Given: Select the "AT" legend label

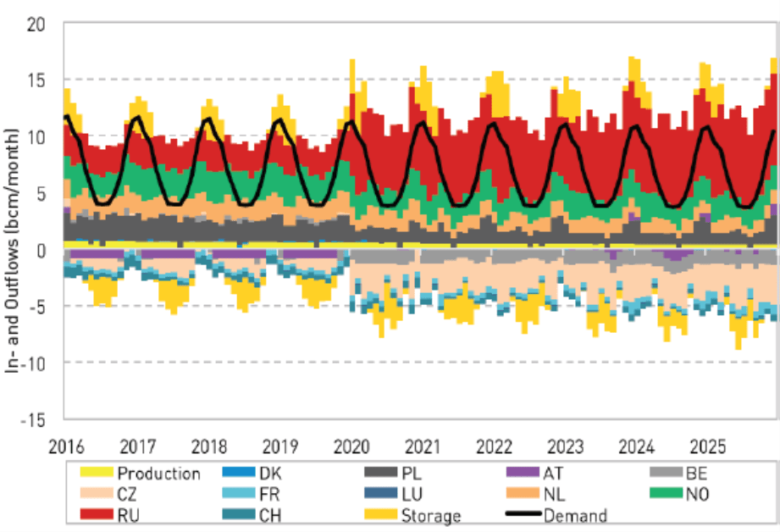Looking at the screenshot, I should click(x=553, y=473).
